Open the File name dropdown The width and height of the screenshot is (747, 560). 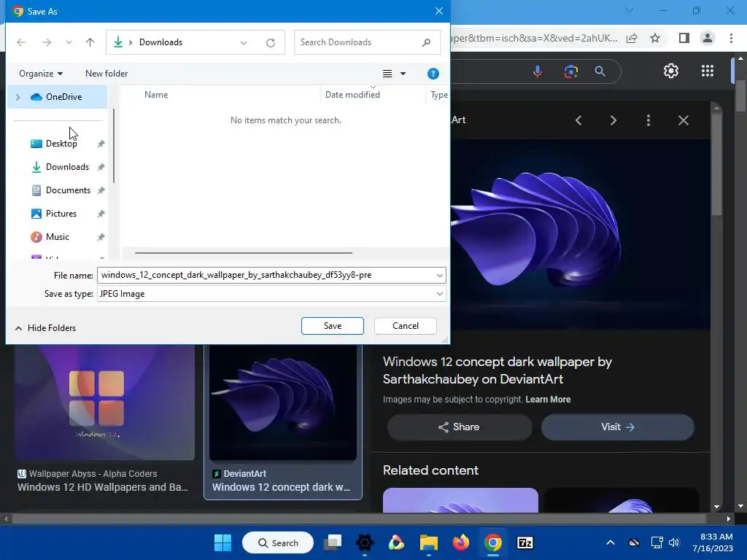(439, 275)
